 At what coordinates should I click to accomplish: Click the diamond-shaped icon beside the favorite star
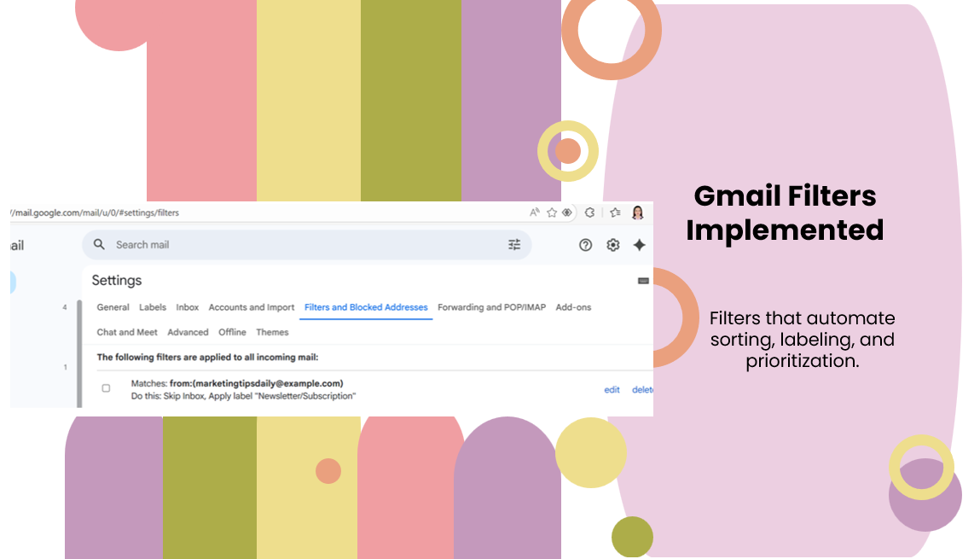click(567, 213)
